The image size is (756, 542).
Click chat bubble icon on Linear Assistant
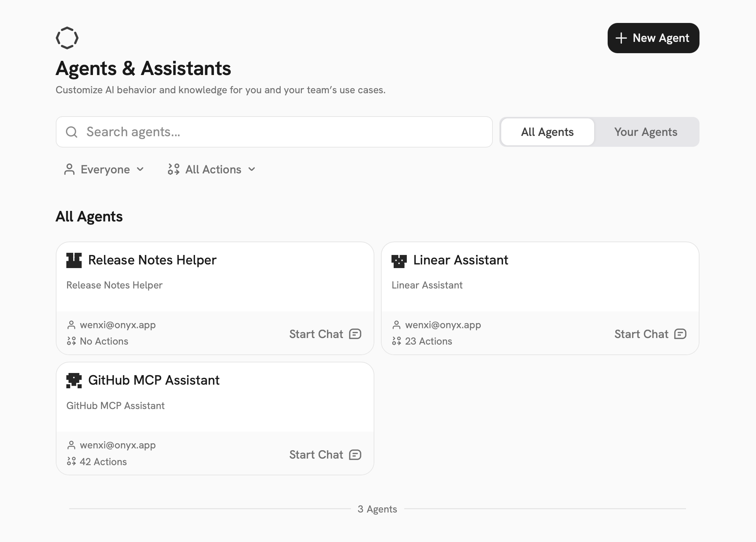(680, 334)
